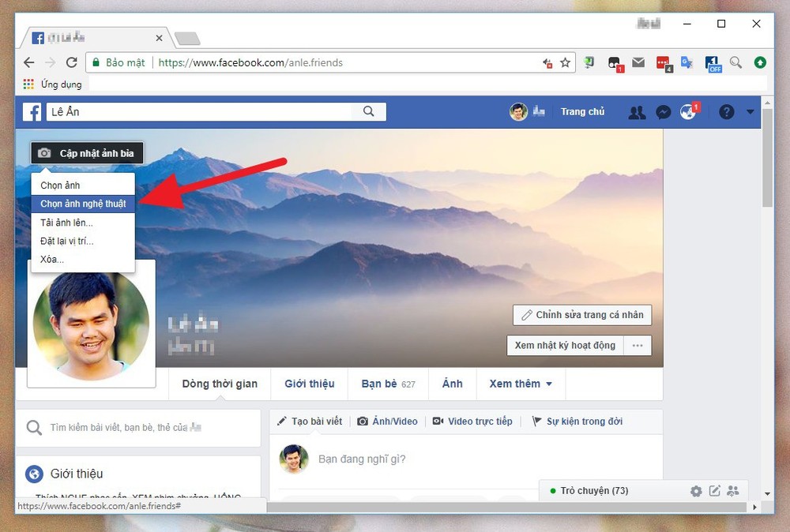
Task: Select Chọn ảnh nghệ thuật menu item
Action: point(83,204)
